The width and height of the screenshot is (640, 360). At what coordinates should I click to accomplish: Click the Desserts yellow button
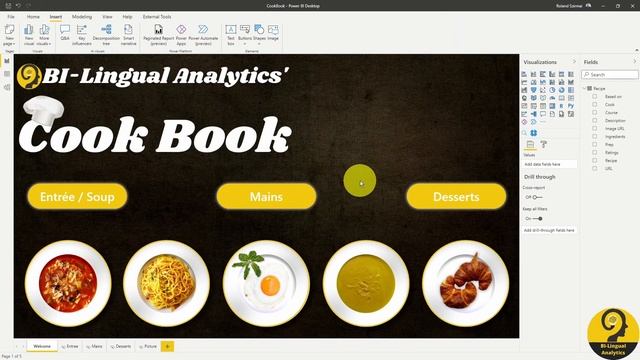click(456, 197)
